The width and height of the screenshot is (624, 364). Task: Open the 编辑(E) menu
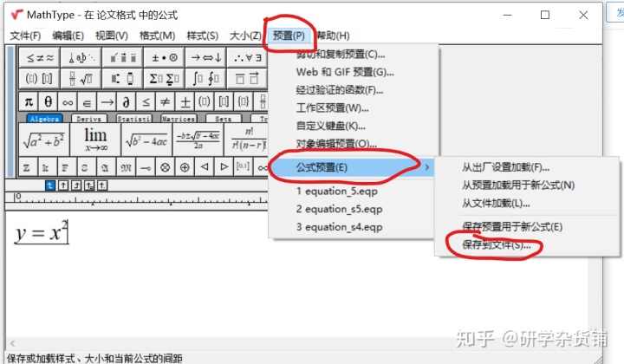coord(68,36)
